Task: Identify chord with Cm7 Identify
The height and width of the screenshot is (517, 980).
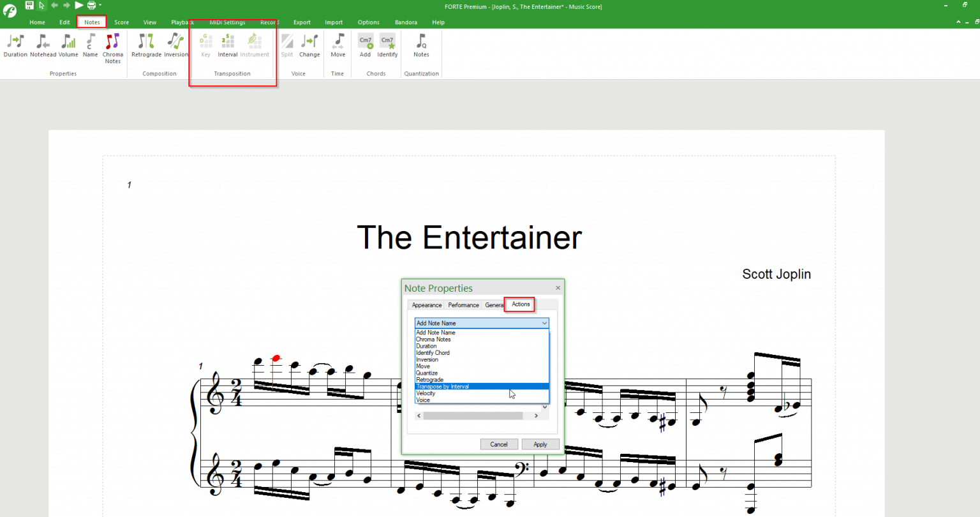Action: (x=387, y=45)
